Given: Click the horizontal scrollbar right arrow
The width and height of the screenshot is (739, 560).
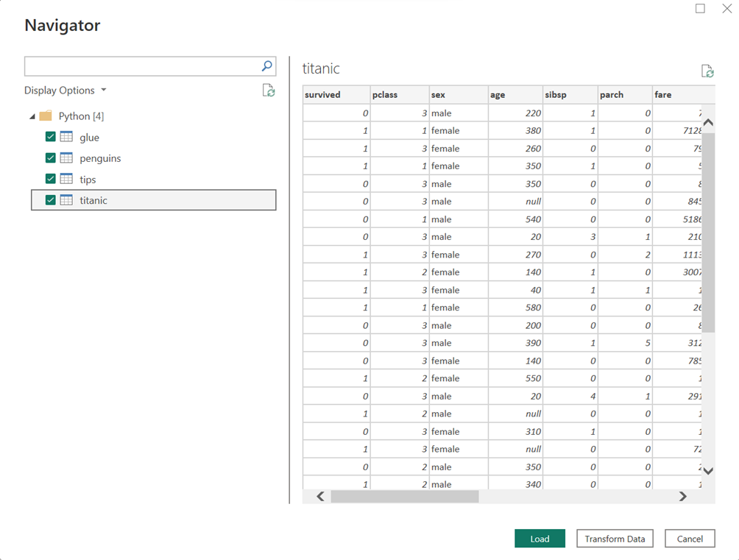Looking at the screenshot, I should click(x=682, y=497).
